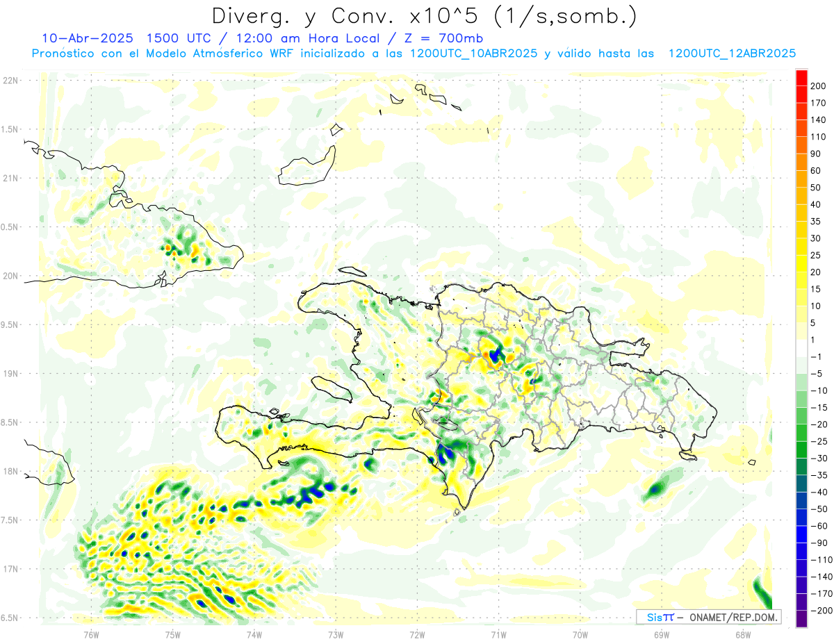Click the "1200UTC_12ABR2025" valid-until text
Viewport: 834px width, 644px height.
[x=732, y=53]
